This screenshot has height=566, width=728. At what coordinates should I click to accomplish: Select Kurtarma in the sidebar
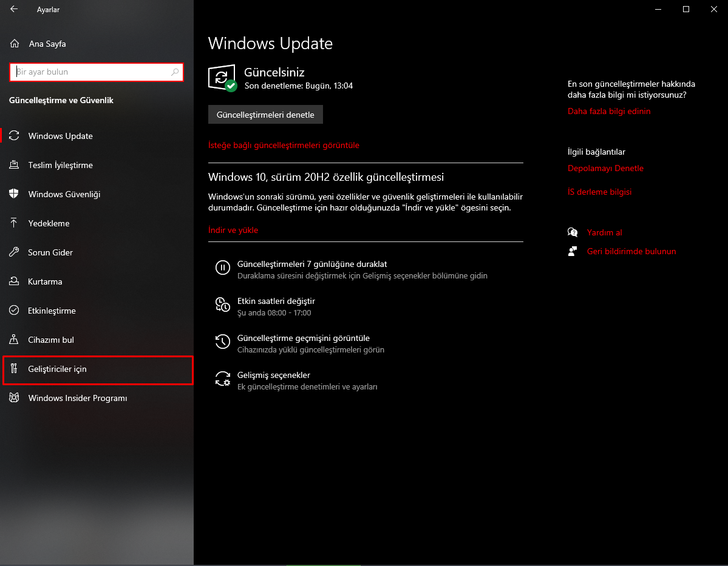[x=97, y=281]
